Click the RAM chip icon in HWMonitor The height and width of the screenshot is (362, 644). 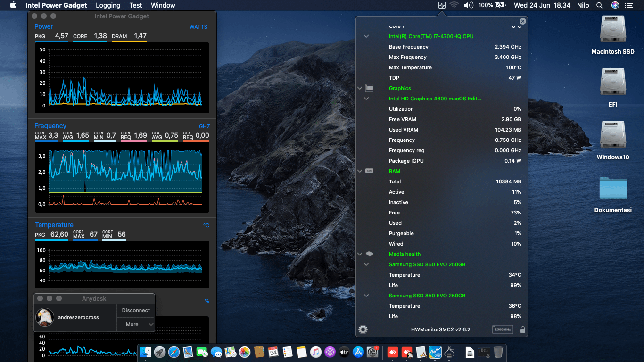click(370, 171)
